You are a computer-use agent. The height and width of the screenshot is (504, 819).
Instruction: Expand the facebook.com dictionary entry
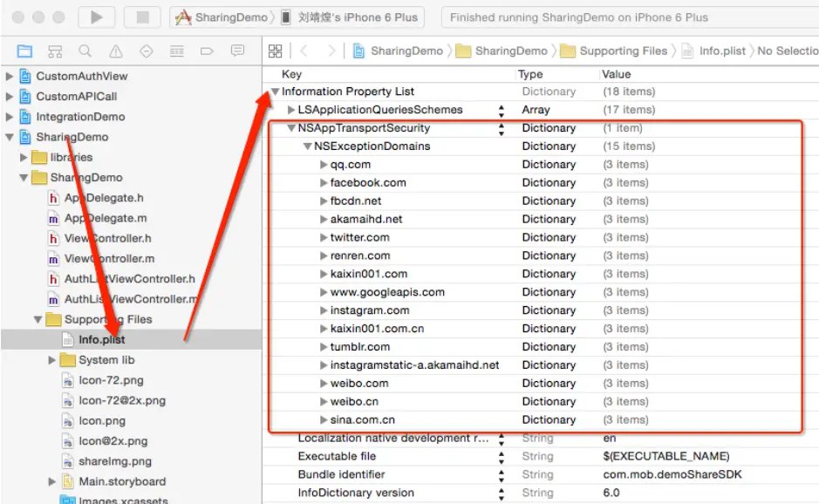pos(324,183)
